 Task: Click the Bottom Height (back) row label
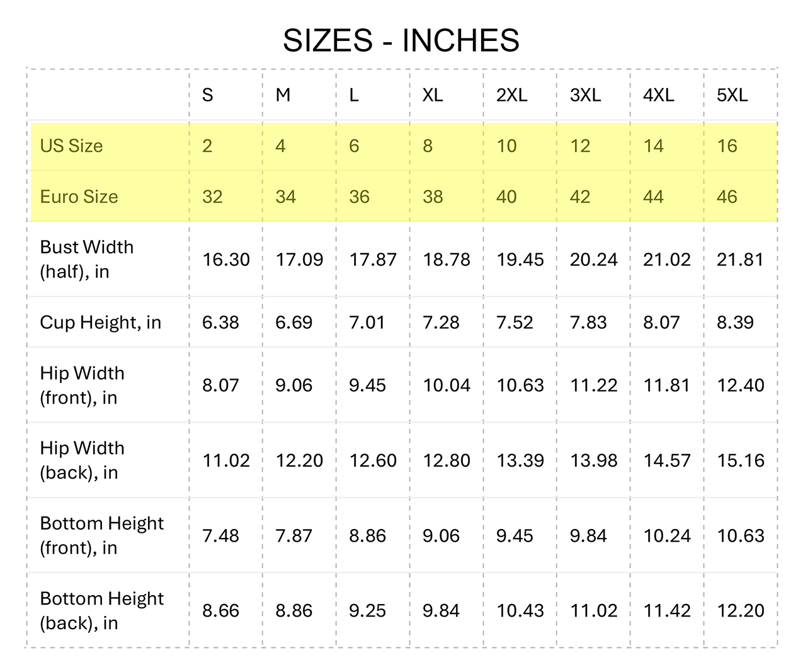click(x=101, y=610)
